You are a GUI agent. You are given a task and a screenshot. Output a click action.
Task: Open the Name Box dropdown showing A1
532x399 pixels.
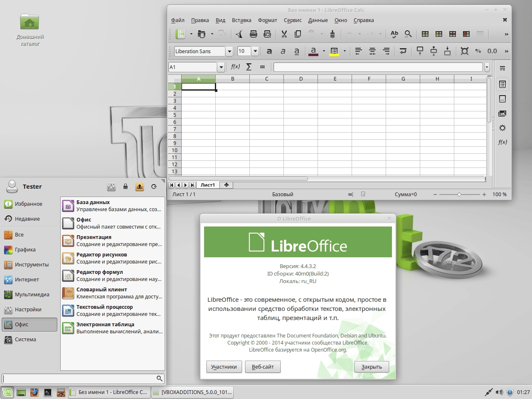point(221,67)
